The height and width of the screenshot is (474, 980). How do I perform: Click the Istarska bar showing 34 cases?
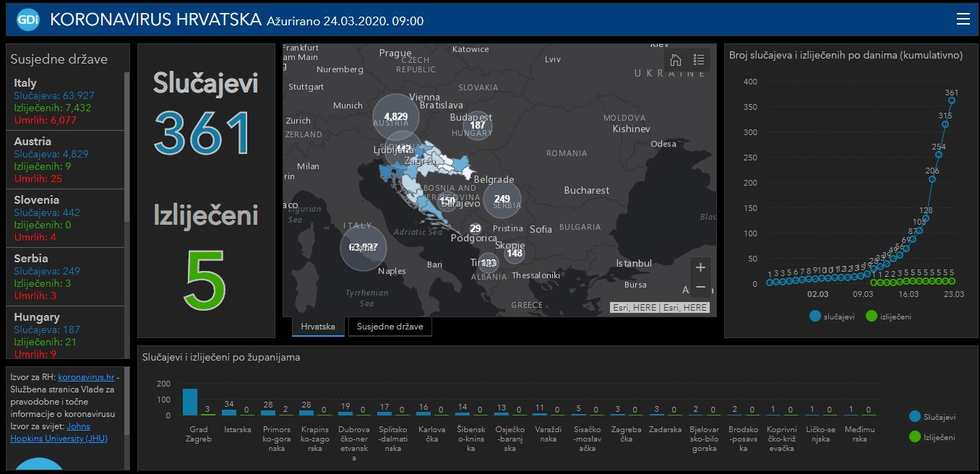point(229,413)
